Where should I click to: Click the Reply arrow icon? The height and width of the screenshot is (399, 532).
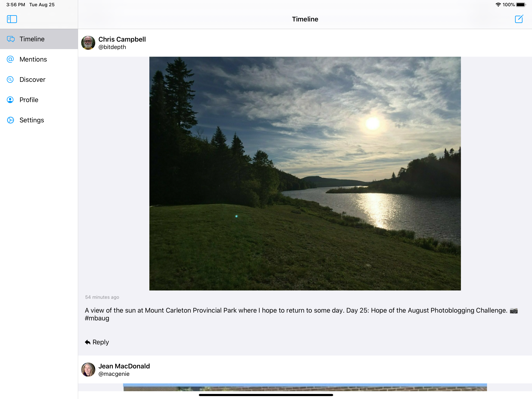point(88,342)
